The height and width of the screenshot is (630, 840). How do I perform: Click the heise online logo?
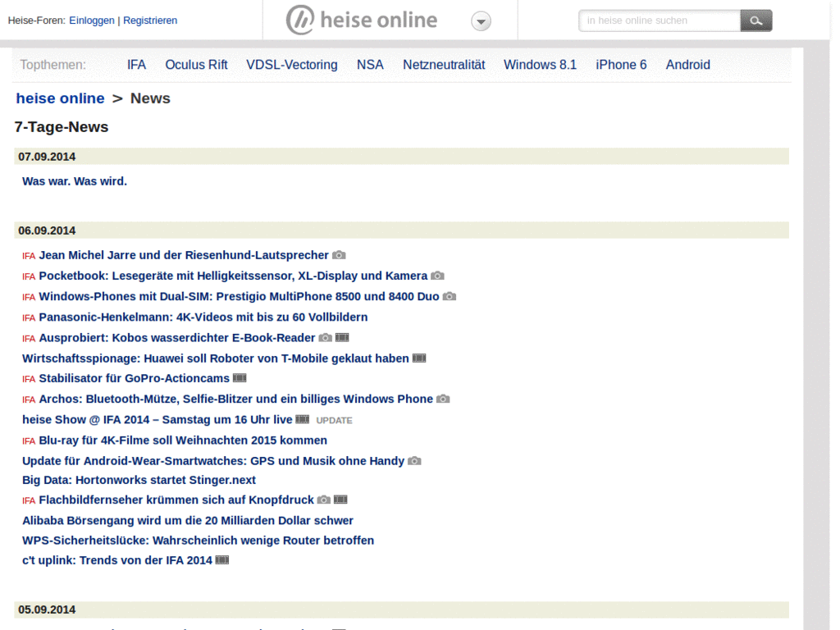point(362,21)
